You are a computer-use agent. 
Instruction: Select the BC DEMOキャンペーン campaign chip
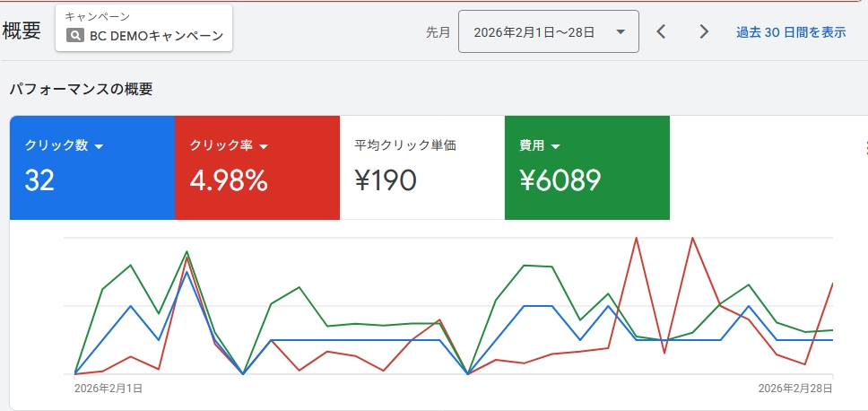pyautogui.click(x=144, y=29)
